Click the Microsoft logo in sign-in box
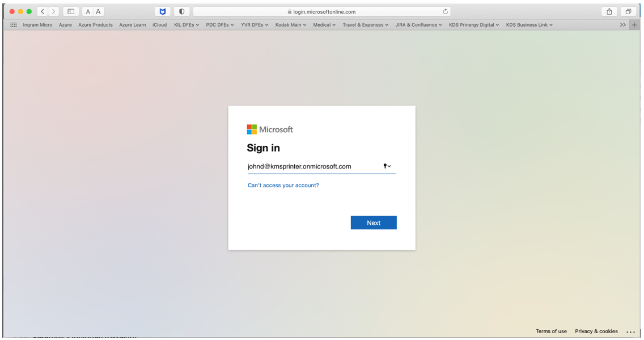This screenshot has height=340, width=644. [x=270, y=129]
